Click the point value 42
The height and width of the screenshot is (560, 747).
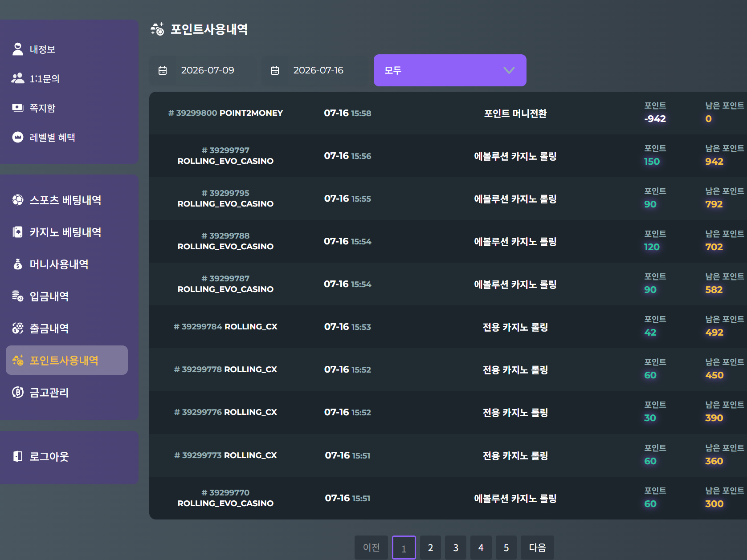pyautogui.click(x=650, y=333)
